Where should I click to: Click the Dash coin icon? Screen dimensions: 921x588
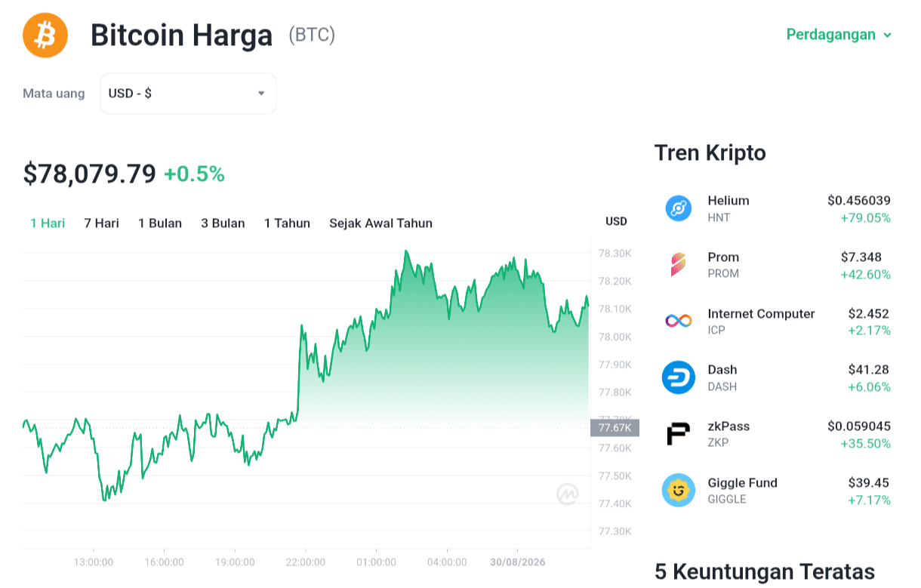[679, 377]
